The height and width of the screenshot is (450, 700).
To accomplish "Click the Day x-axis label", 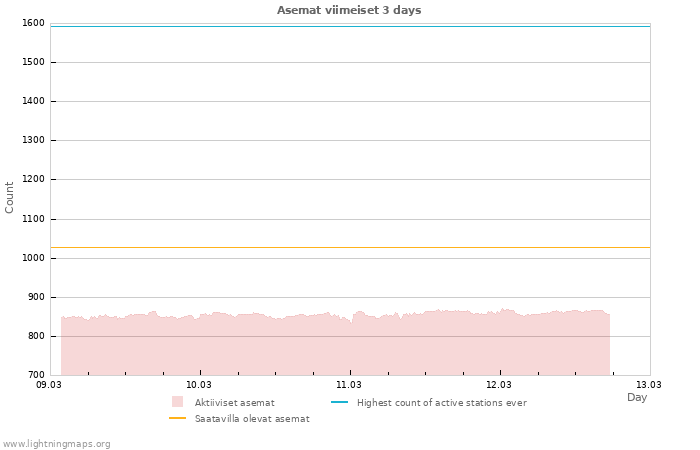I will (x=637, y=397).
